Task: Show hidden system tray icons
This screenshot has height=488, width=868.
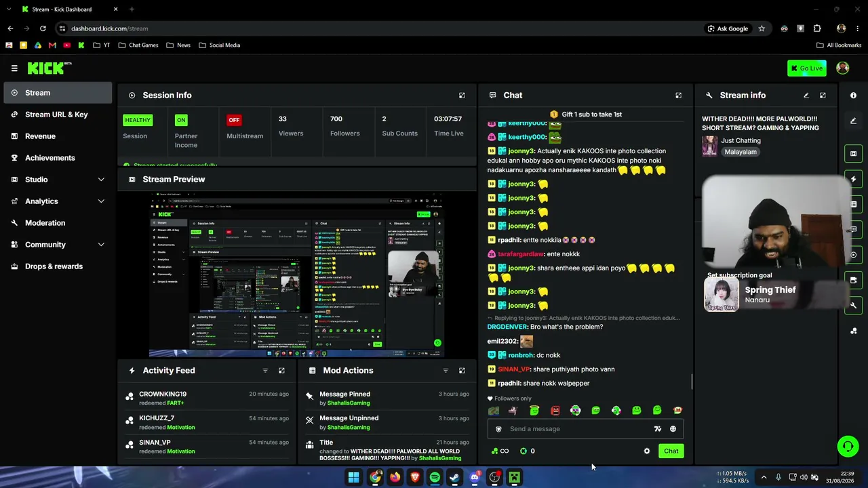Action: coord(764,477)
